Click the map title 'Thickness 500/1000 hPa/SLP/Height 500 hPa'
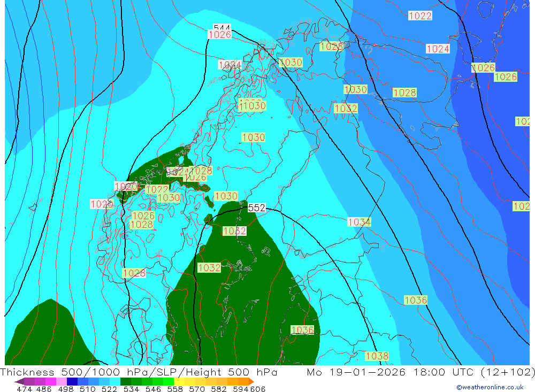This screenshot has width=535, height=392. click(x=139, y=372)
